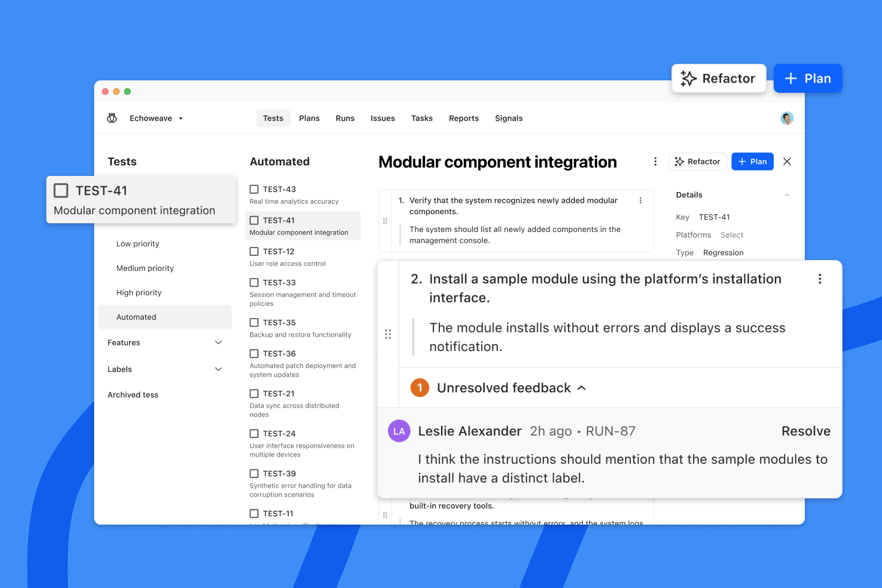Click the Echoweave logo icon

coord(112,118)
